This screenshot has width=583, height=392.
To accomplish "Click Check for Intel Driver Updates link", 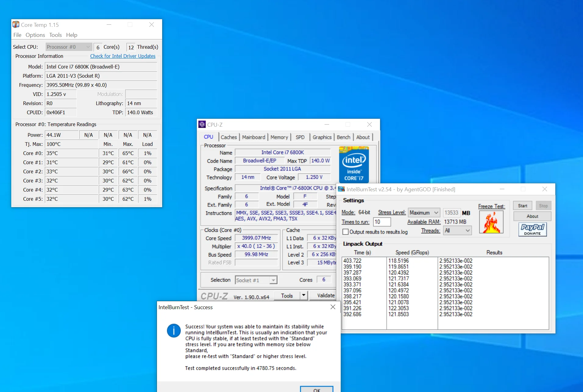I will click(123, 56).
